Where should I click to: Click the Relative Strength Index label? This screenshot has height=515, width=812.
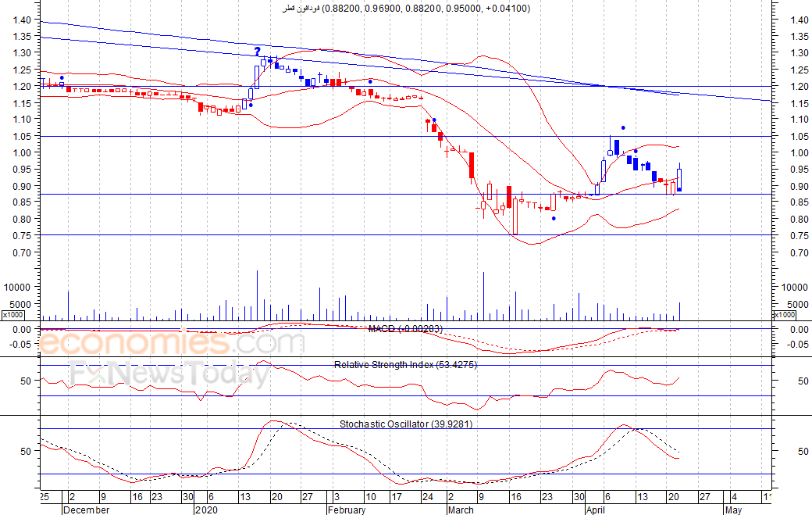tap(405, 365)
